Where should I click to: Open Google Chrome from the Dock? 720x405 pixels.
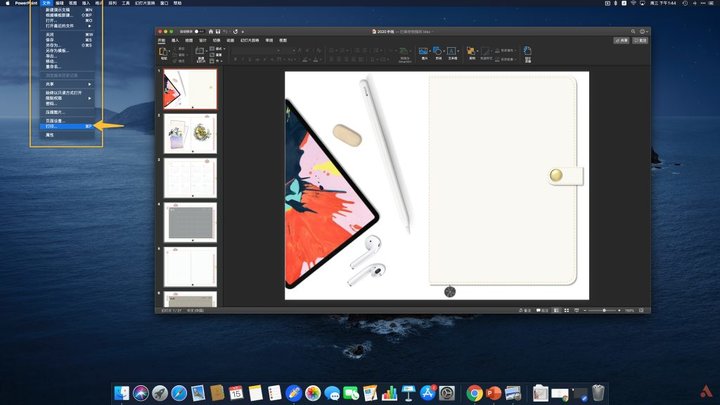click(474, 393)
